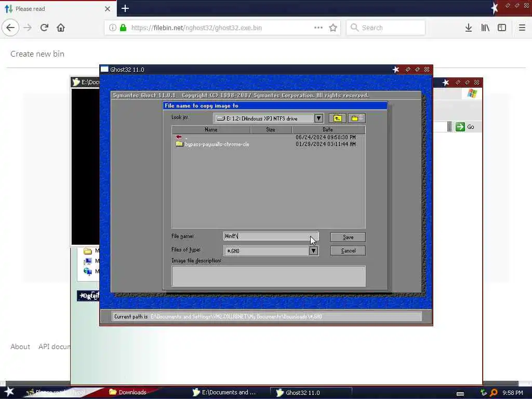Select the bypass-paywalls-chrome-cle folder
Screen dimensions: 532x399
click(x=212, y=144)
